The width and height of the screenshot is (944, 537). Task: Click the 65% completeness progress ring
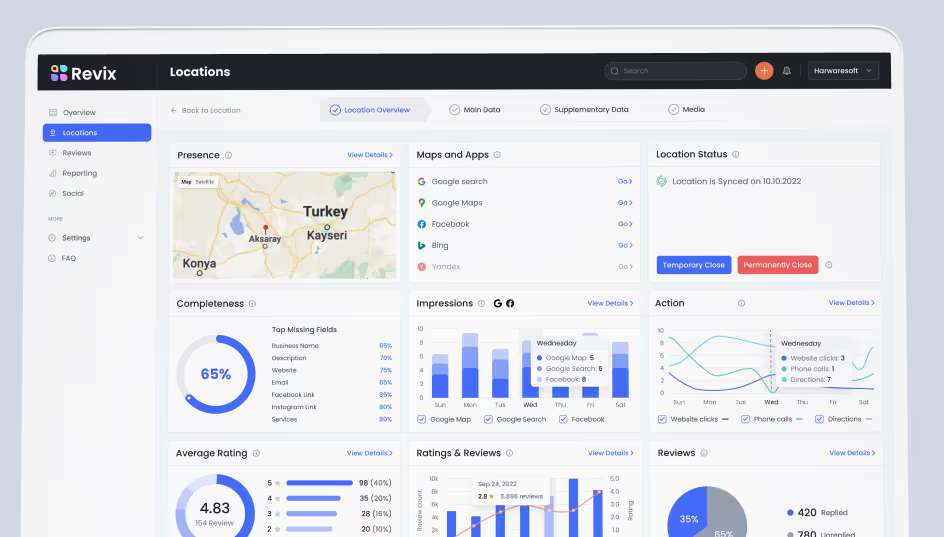point(215,374)
